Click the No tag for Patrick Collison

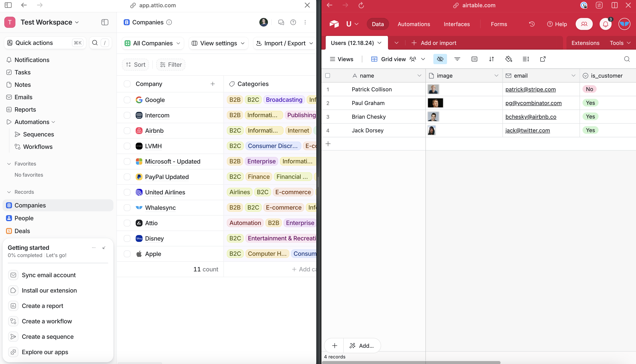pyautogui.click(x=589, y=89)
